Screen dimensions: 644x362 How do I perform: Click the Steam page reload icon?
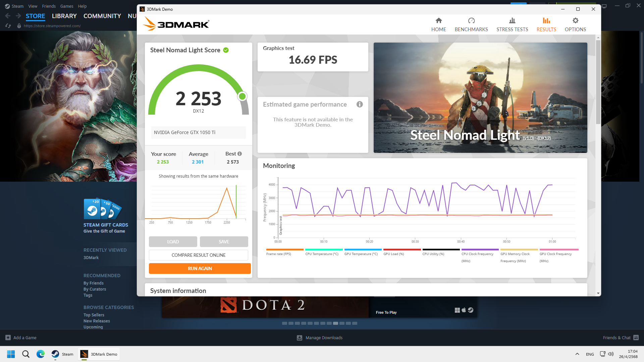(8, 26)
